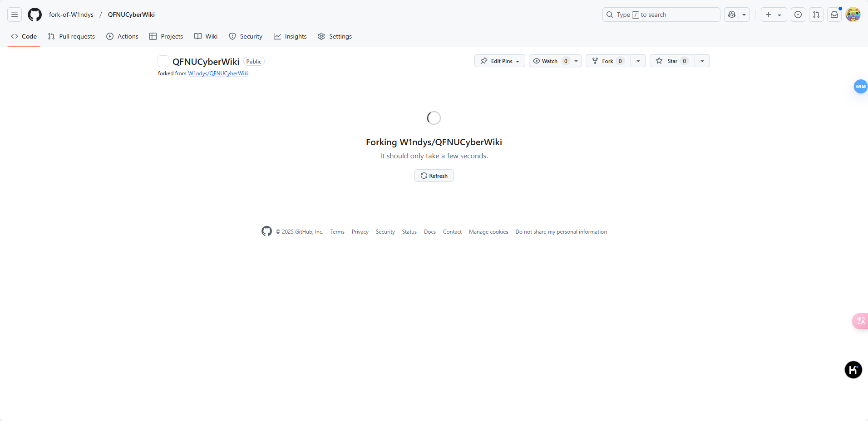
Task: Open the Watch notifications dropdown
Action: pyautogui.click(x=555, y=61)
